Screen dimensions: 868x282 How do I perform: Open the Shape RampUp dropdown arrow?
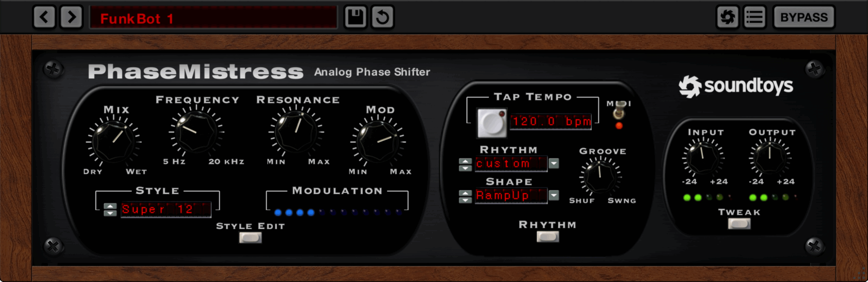[x=554, y=195]
